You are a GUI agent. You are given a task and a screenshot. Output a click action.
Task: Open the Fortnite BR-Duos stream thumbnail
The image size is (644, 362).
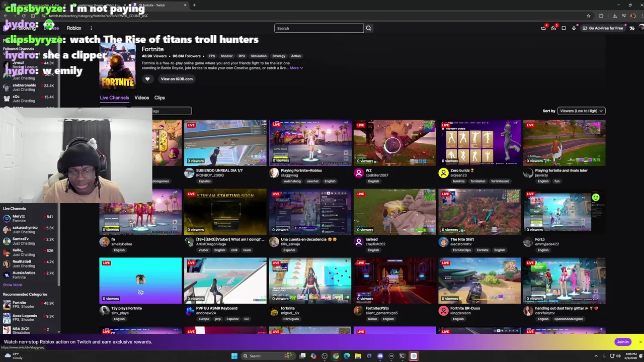tap(479, 281)
